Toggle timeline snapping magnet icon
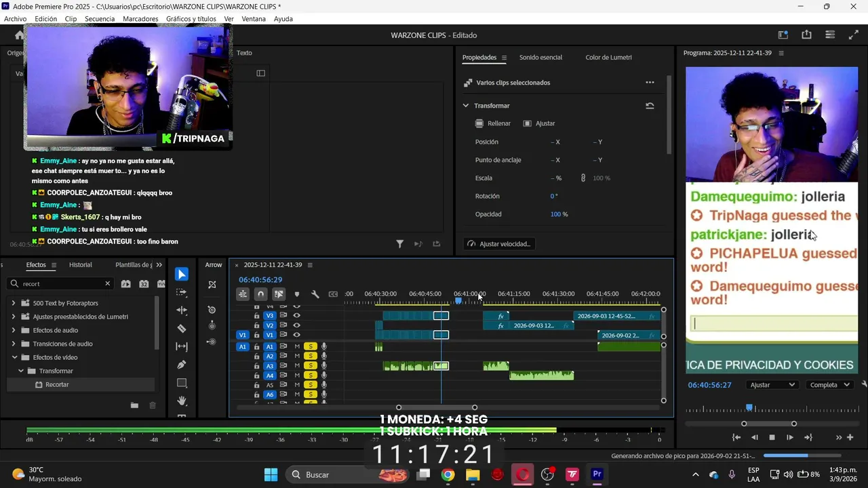The height and width of the screenshot is (488, 868). [260, 294]
